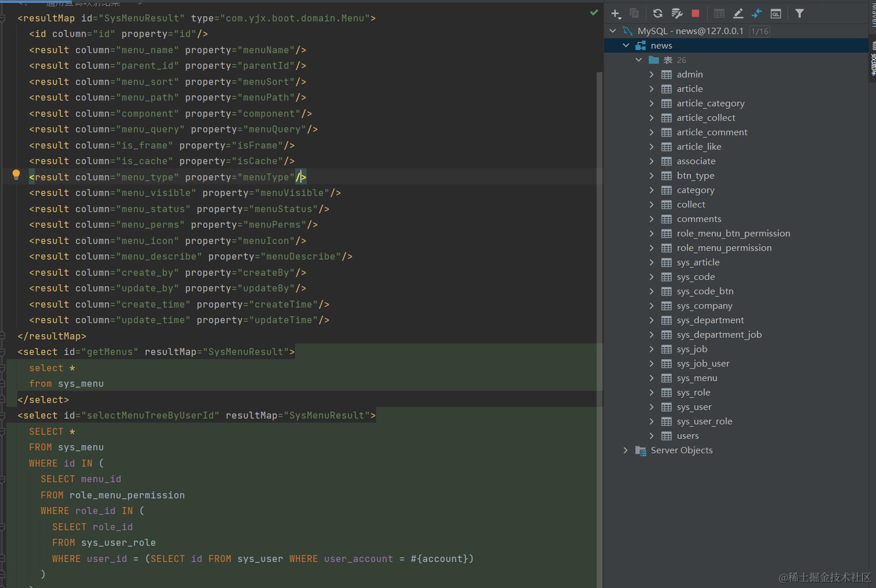Screen dimensions: 876x588
Task: Click the category table icon
Action: click(x=667, y=190)
